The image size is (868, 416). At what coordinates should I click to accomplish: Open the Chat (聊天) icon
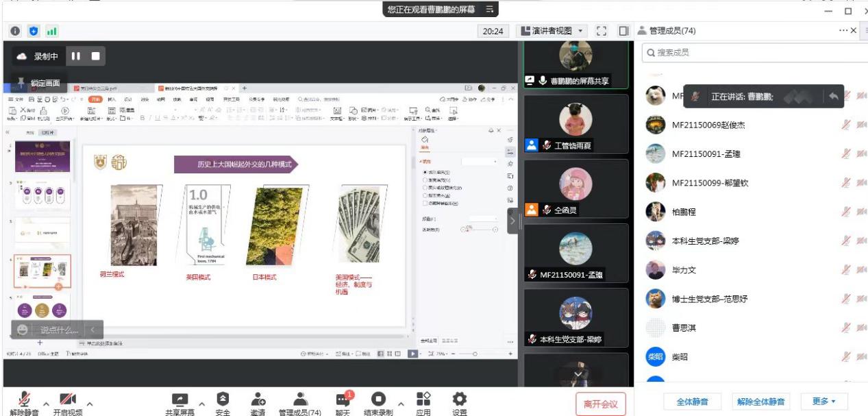[x=343, y=400]
